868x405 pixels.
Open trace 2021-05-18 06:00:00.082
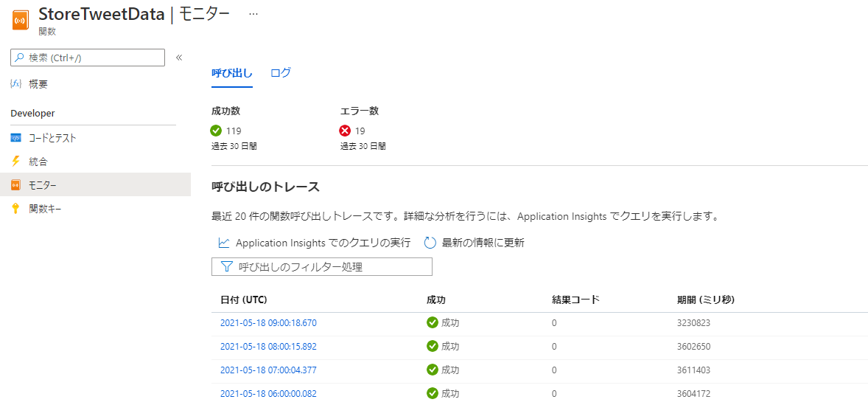coord(268,393)
